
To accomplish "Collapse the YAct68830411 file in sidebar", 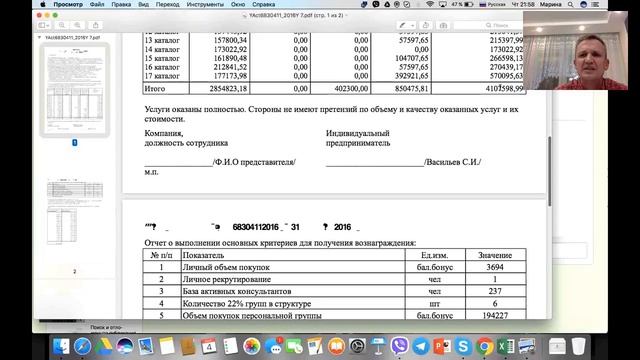I will click(40, 38).
